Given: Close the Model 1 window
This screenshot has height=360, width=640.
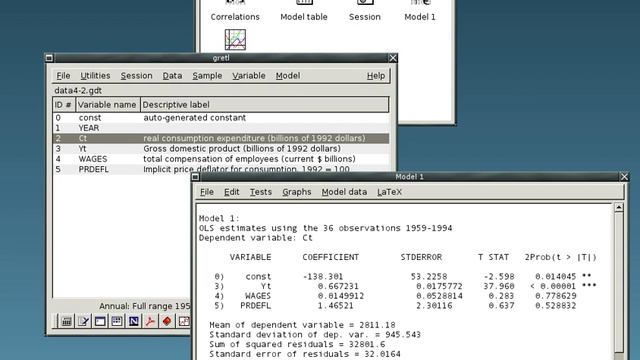Looking at the screenshot, I should click(624, 177).
